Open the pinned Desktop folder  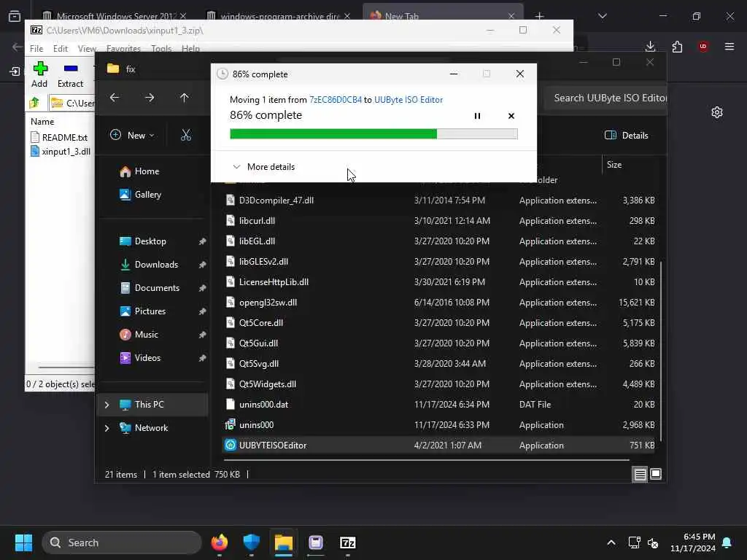pyautogui.click(x=150, y=241)
